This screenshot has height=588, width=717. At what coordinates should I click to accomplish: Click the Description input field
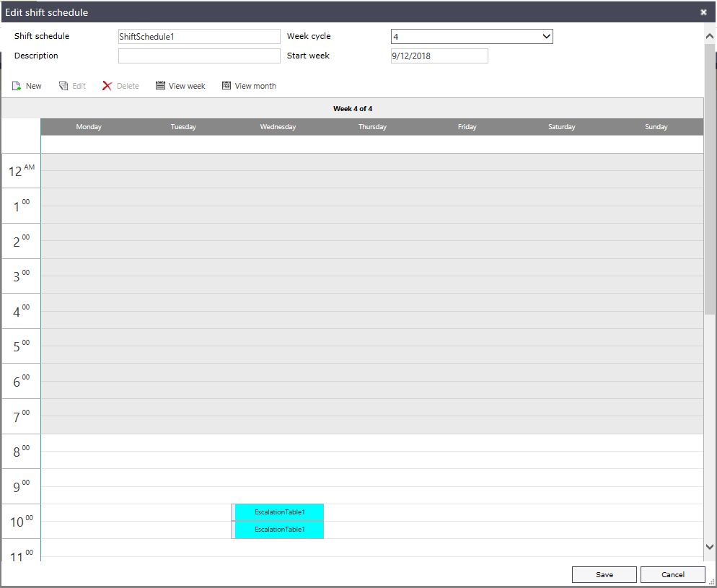[199, 56]
